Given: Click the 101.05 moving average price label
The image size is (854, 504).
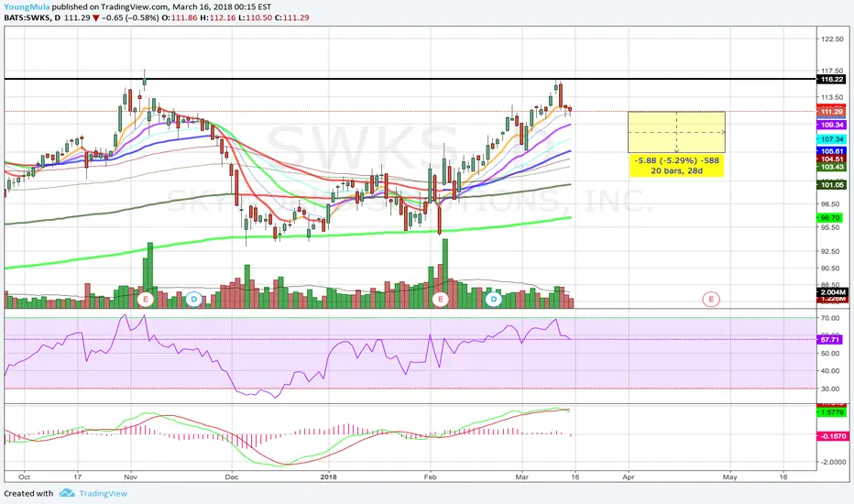Looking at the screenshot, I should (x=832, y=185).
